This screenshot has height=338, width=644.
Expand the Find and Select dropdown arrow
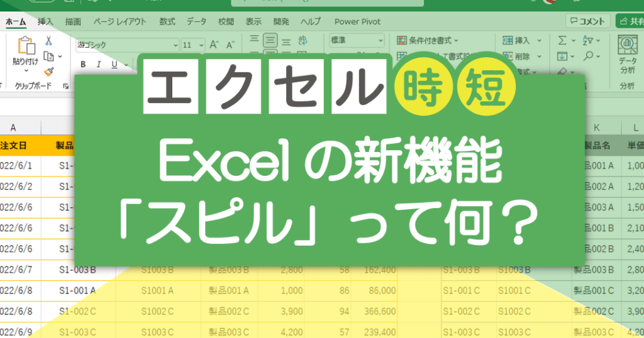[x=598, y=56]
